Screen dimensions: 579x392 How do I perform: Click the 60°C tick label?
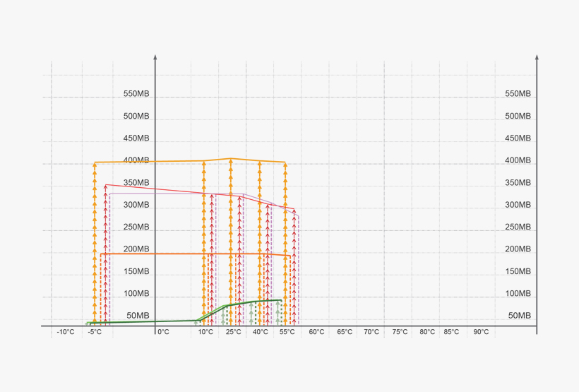tap(316, 332)
